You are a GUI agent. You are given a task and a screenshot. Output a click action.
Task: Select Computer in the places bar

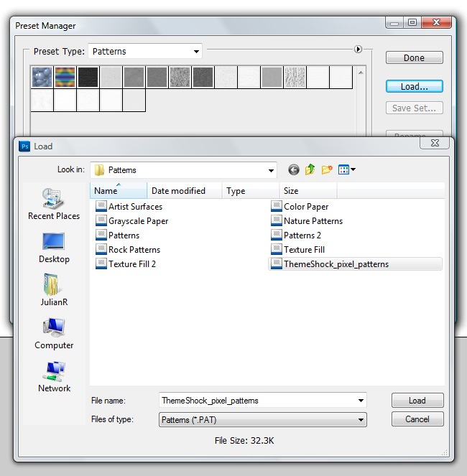pyautogui.click(x=54, y=334)
